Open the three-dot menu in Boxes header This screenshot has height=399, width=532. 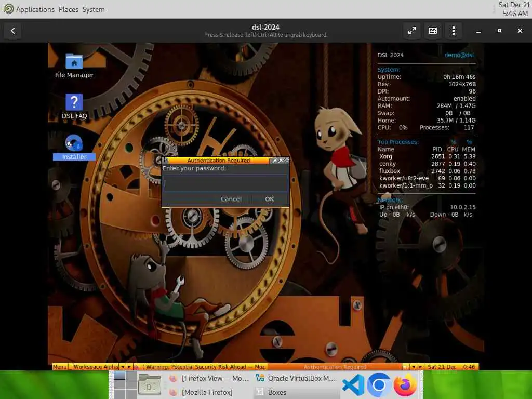coord(453,31)
